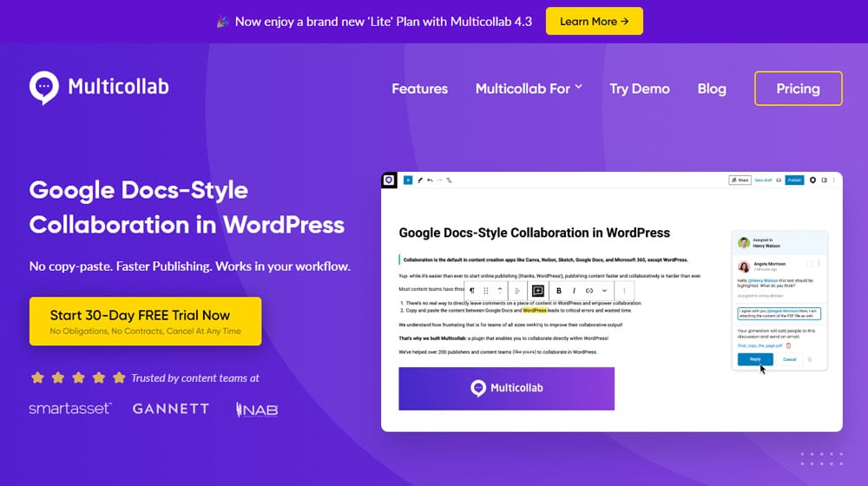868x486 pixels.
Task: Open the document list view icon
Action: pos(449,180)
